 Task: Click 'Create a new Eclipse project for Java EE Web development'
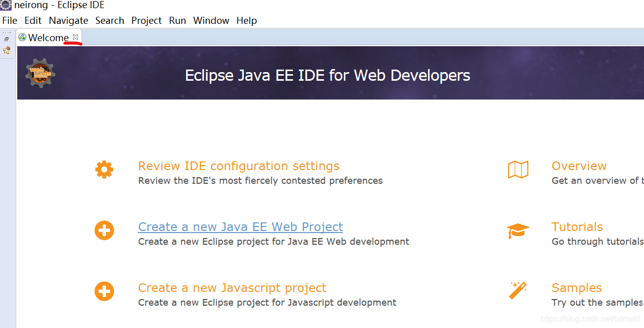click(274, 242)
